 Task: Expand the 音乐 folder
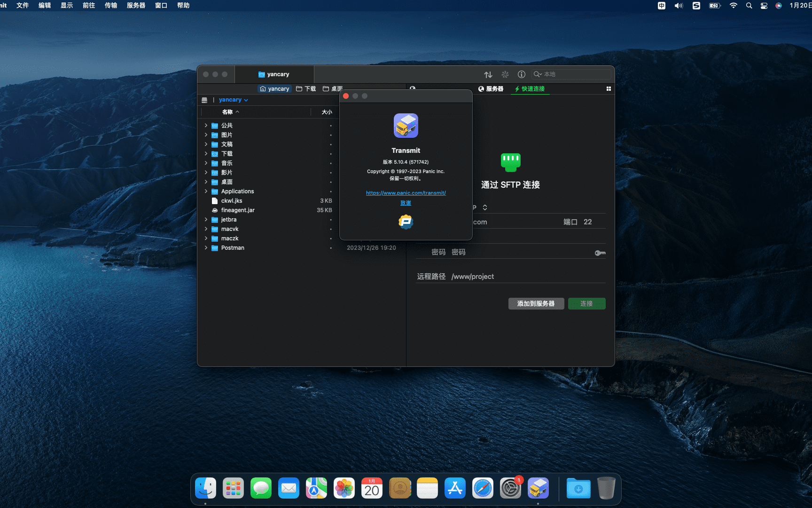206,163
